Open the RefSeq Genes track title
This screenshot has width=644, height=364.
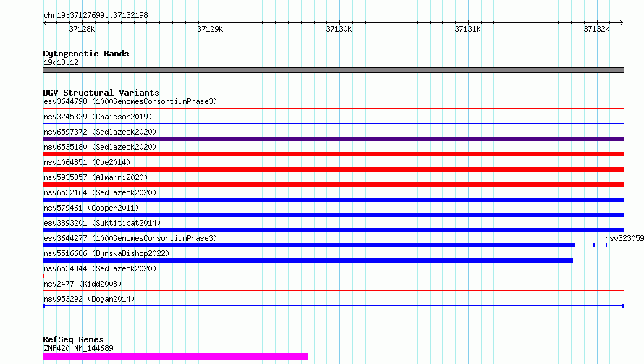[73, 339]
